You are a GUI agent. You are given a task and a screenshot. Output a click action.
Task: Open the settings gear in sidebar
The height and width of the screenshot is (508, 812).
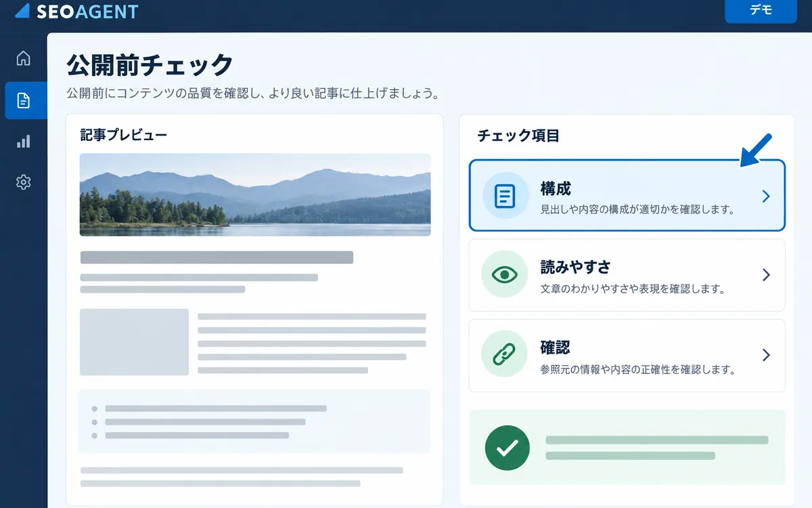pyautogui.click(x=24, y=182)
